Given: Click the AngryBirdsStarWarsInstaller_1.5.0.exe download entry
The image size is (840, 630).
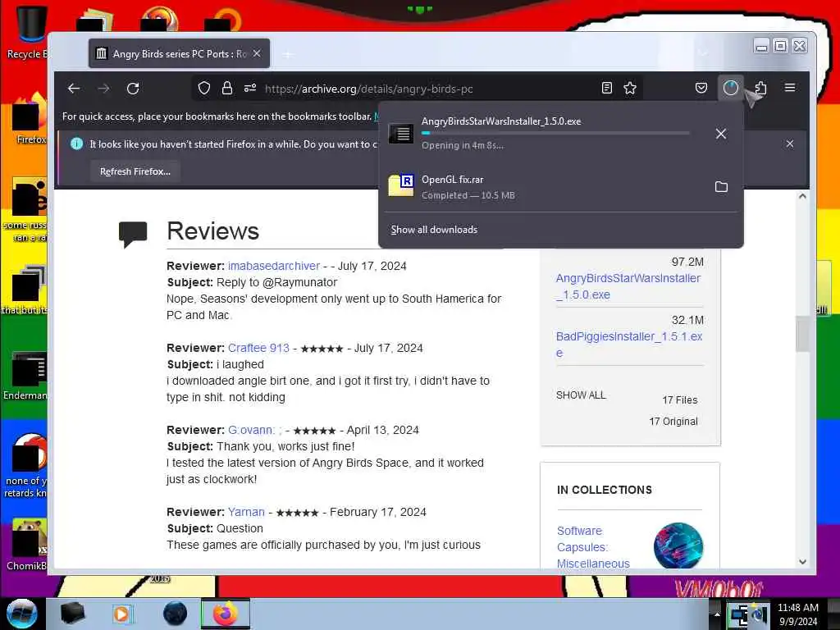Looking at the screenshot, I should coord(544,133).
